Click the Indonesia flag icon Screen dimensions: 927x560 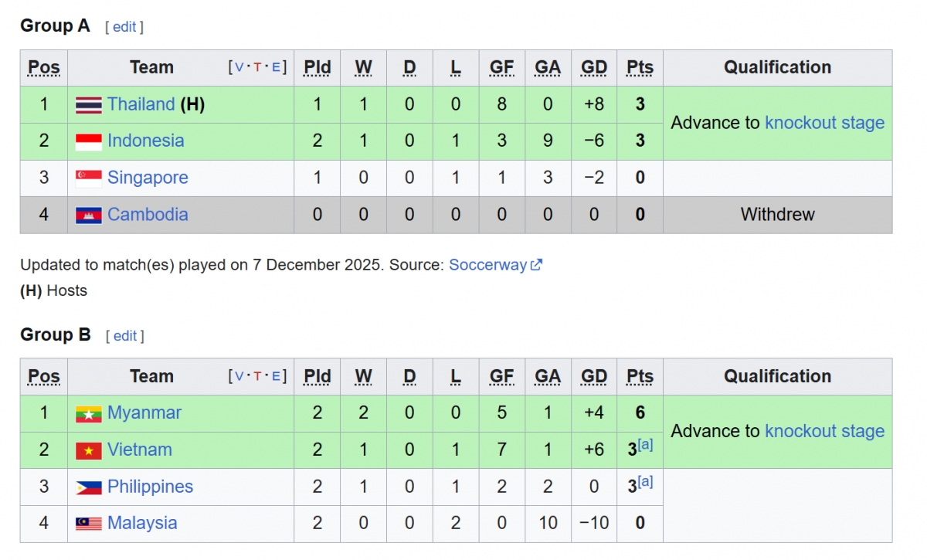(x=89, y=141)
